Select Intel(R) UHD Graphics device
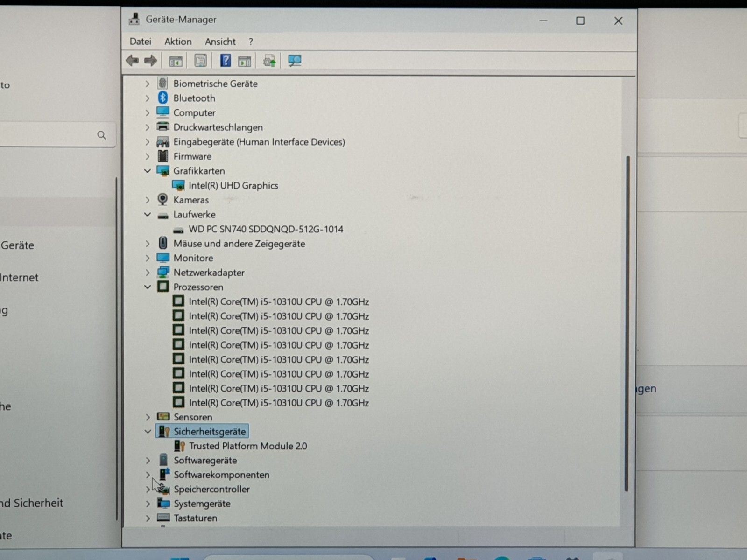This screenshot has width=747, height=560. click(233, 185)
